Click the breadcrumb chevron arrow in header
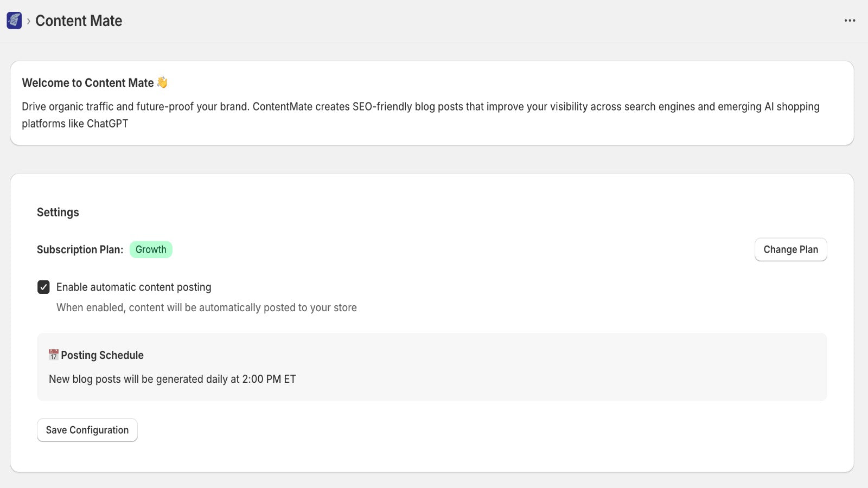 [x=29, y=21]
